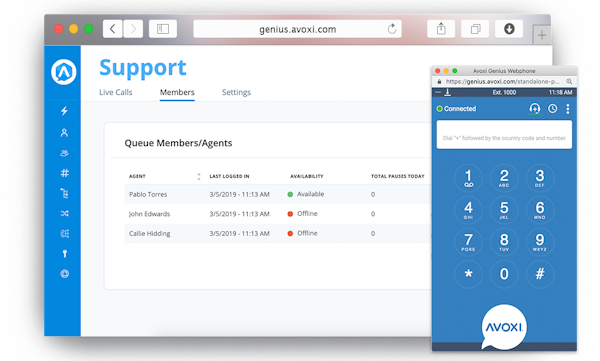This screenshot has height=361, width=600.
Task: Switch to the Settings tab
Action: (x=236, y=92)
